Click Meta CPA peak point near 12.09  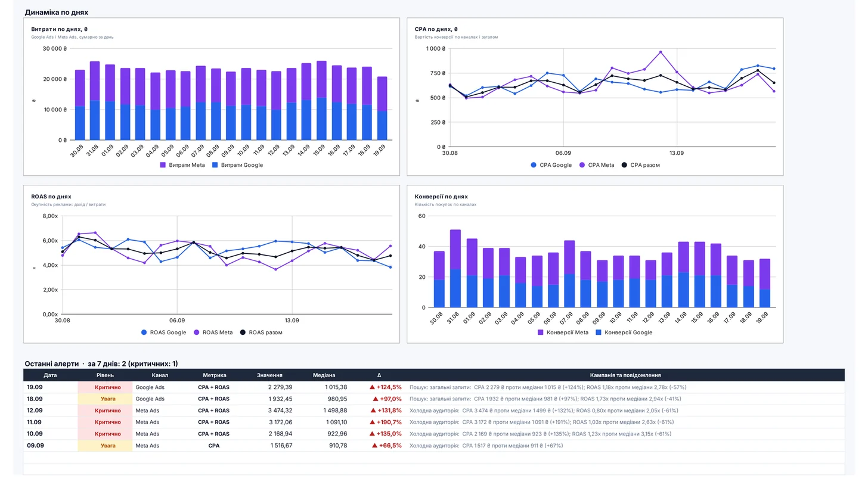[x=661, y=52]
